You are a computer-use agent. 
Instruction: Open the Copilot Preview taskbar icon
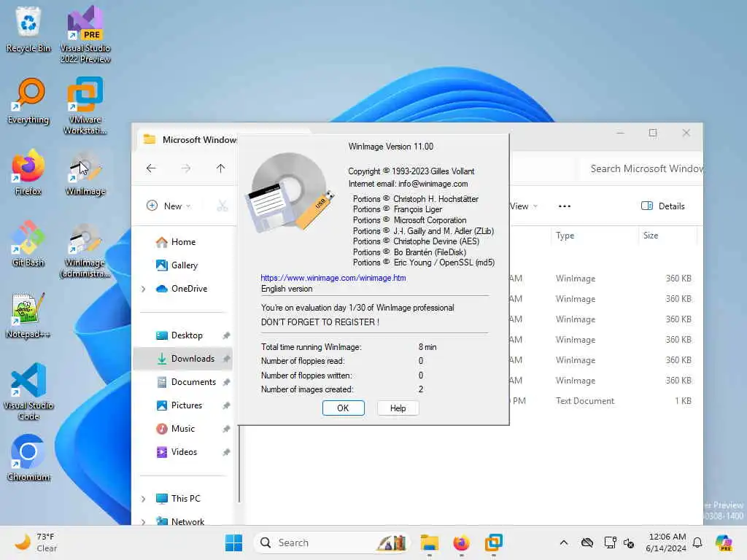(x=724, y=542)
